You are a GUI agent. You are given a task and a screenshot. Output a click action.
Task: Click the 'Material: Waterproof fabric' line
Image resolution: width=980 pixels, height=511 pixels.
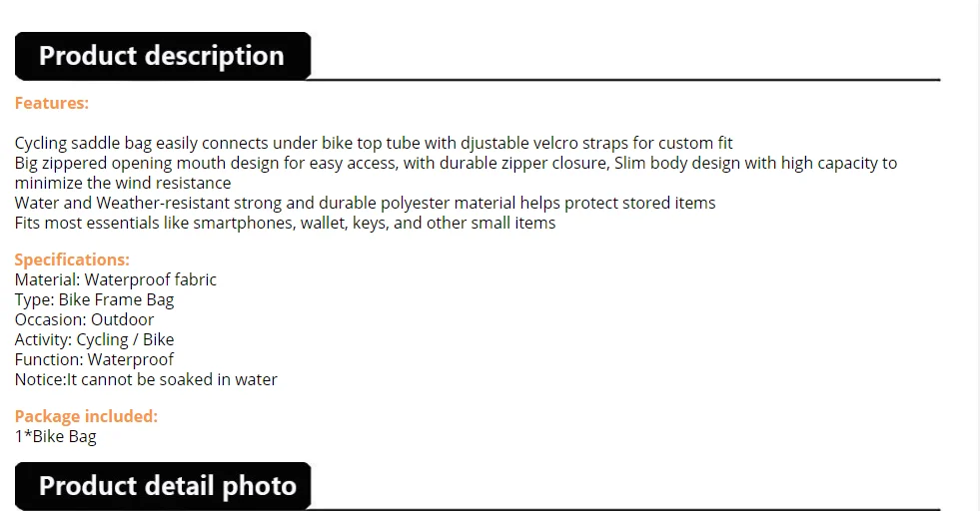tap(115, 279)
